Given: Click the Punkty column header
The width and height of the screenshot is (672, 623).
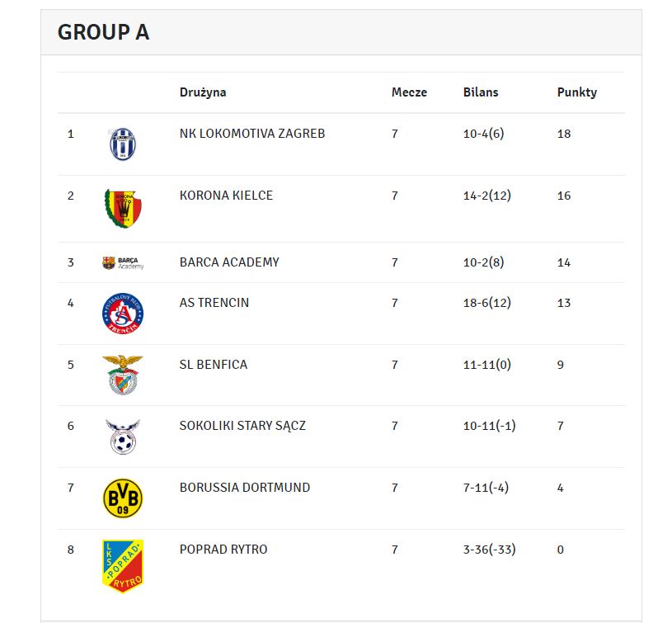Looking at the screenshot, I should pyautogui.click(x=577, y=92).
